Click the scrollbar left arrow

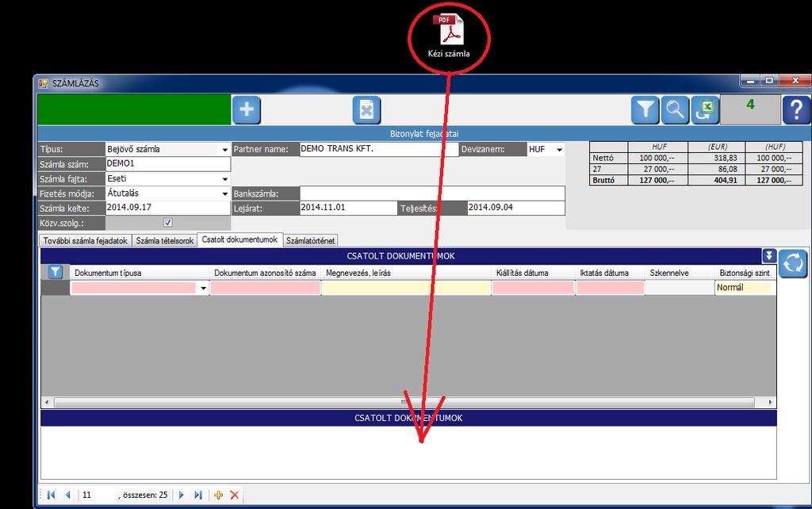47,402
